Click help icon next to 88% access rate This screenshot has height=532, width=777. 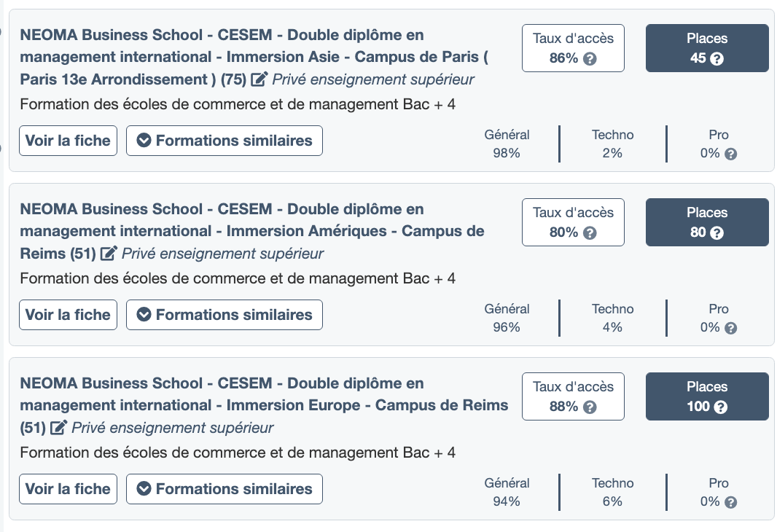point(590,407)
